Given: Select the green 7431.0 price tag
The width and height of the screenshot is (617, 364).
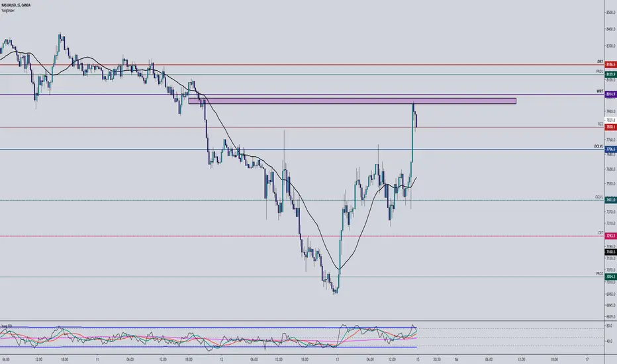Looking at the screenshot, I should pyautogui.click(x=610, y=200).
